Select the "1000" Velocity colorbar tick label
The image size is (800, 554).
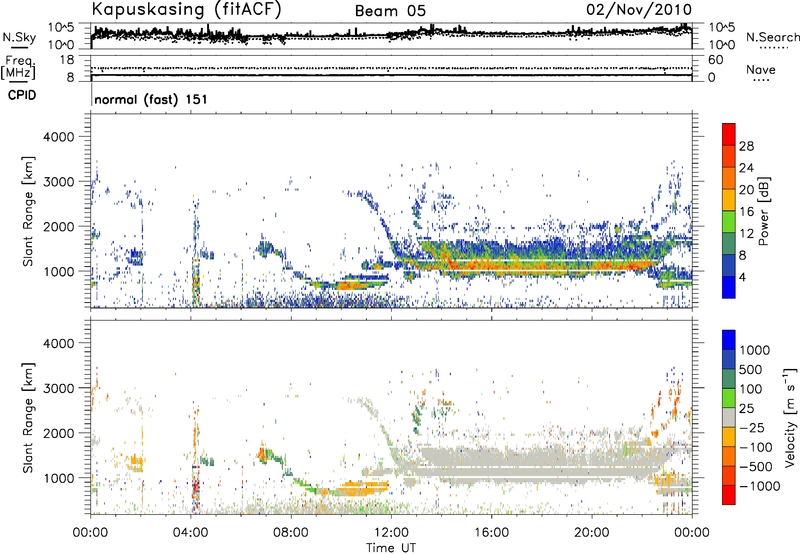pyautogui.click(x=755, y=350)
